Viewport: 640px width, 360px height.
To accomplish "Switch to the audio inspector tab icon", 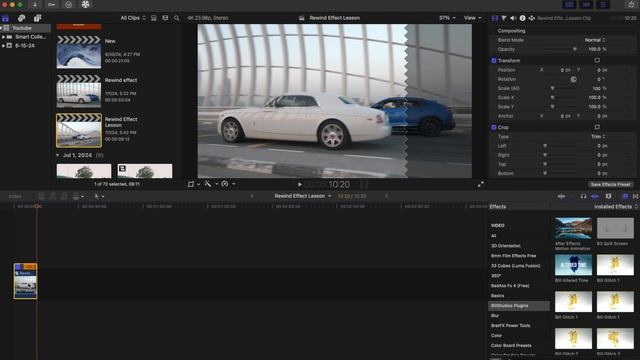I will 513,18.
